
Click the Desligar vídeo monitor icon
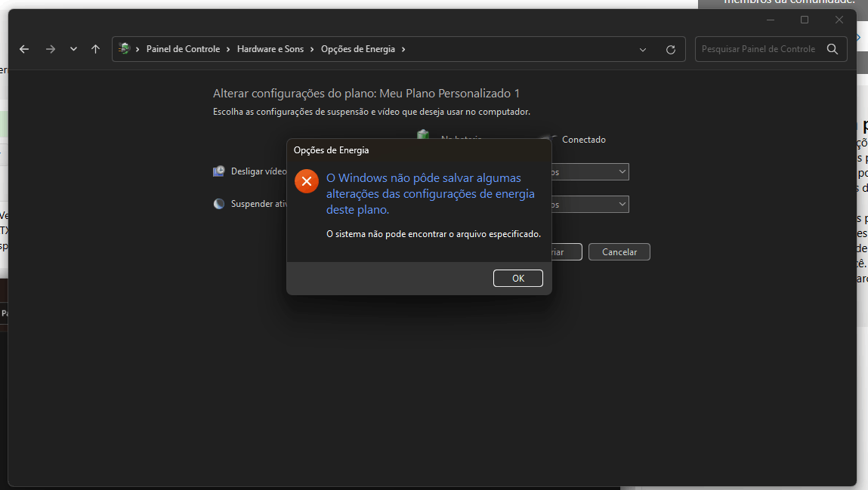pyautogui.click(x=218, y=171)
